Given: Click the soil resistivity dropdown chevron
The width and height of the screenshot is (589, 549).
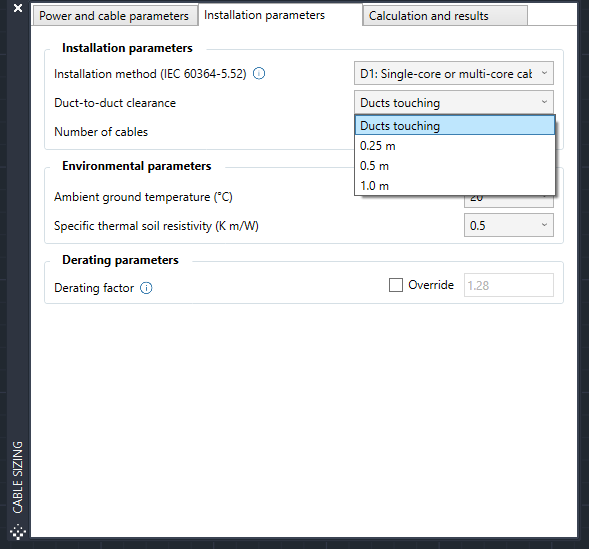Looking at the screenshot, I should [544, 225].
